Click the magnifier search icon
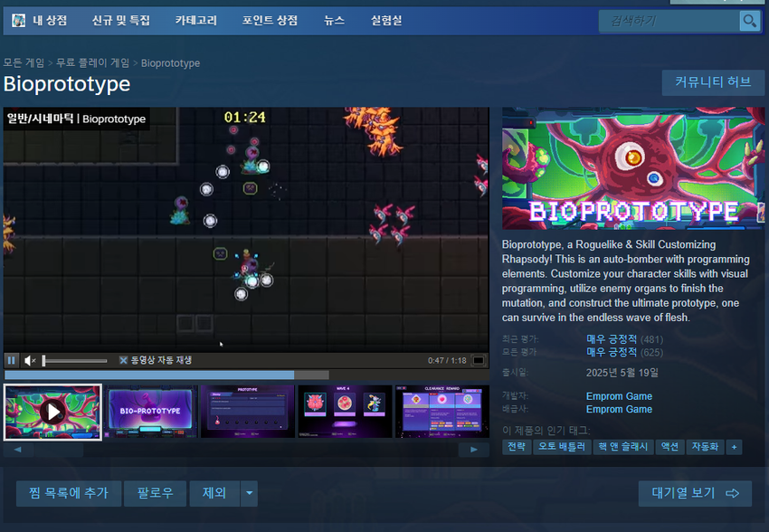The height and width of the screenshot is (532, 769). pos(749,21)
